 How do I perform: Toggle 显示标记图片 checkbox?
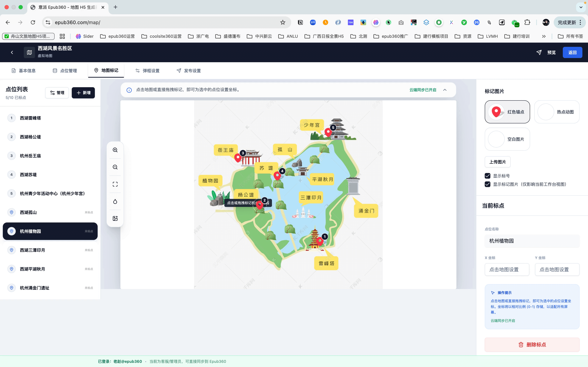tap(487, 184)
